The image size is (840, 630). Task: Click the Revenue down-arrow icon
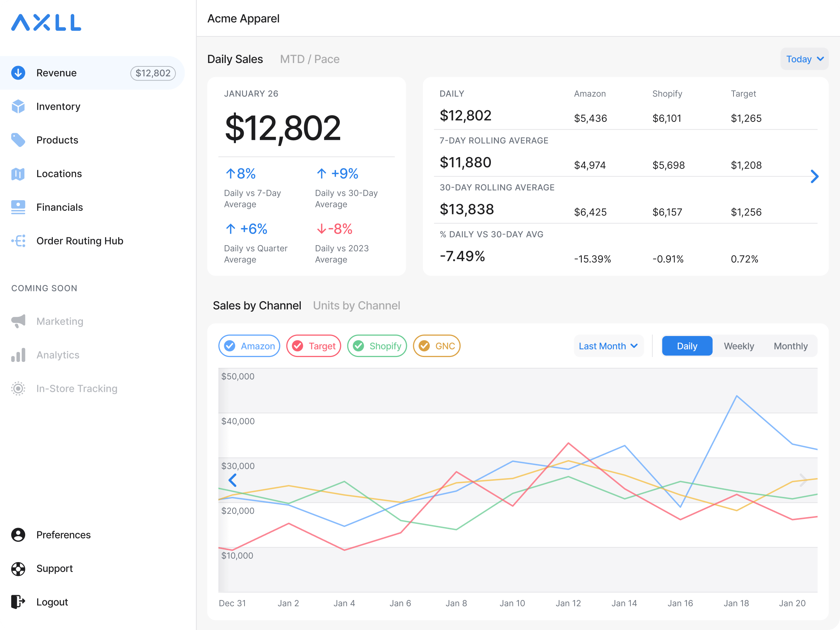[18, 72]
